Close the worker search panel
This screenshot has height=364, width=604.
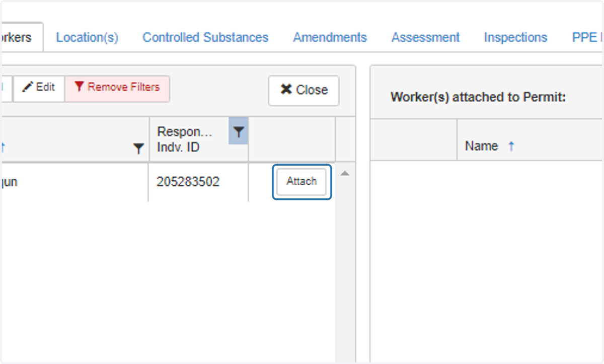point(304,90)
